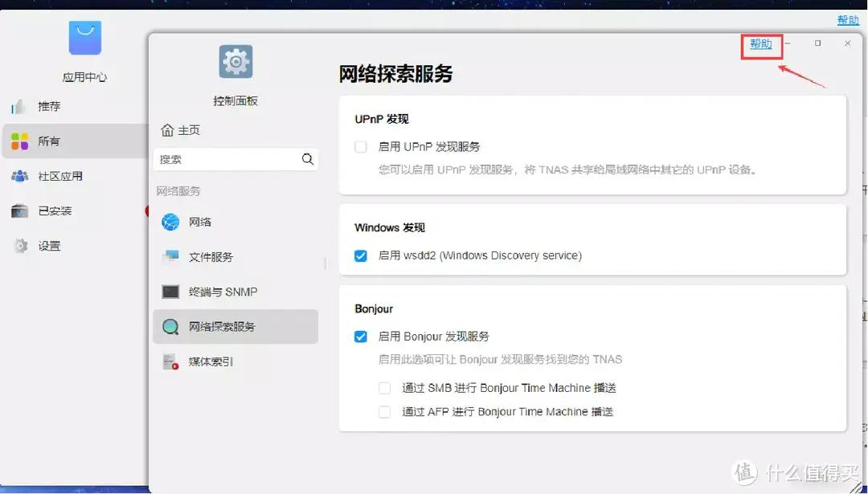Click the 已安装 checkmark box icon
The image size is (868, 494).
pos(19,210)
